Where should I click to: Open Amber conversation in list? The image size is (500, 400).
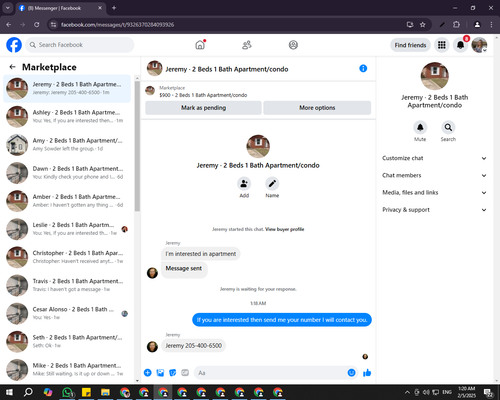coord(67,201)
